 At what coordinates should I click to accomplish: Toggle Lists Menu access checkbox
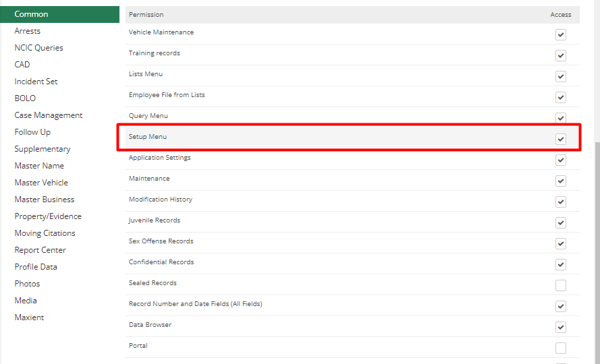(561, 76)
